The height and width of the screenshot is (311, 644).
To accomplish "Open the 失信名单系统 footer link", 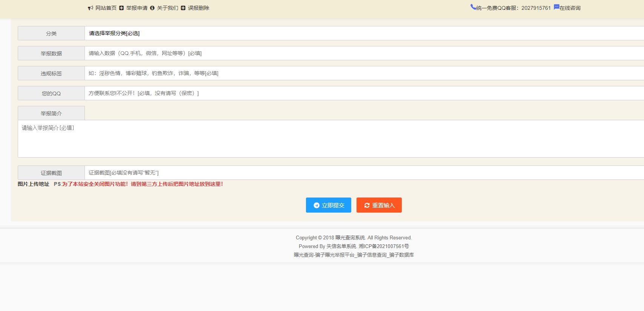I will pyautogui.click(x=341, y=246).
